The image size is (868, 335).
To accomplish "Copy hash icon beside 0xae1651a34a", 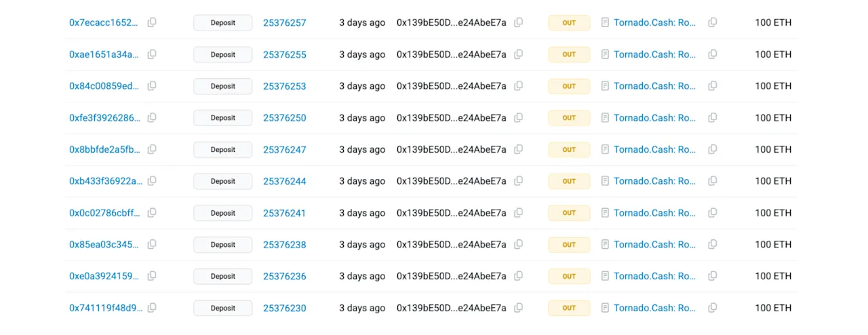I will coord(152,54).
